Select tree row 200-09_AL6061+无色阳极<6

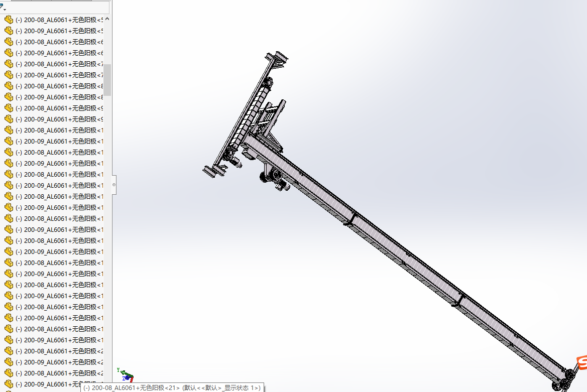[53, 53]
